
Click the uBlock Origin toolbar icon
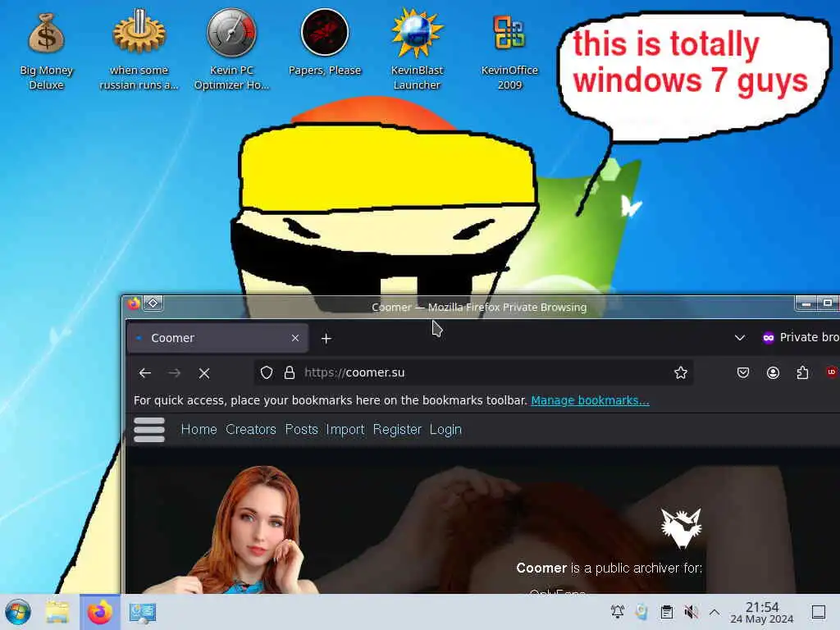point(832,372)
